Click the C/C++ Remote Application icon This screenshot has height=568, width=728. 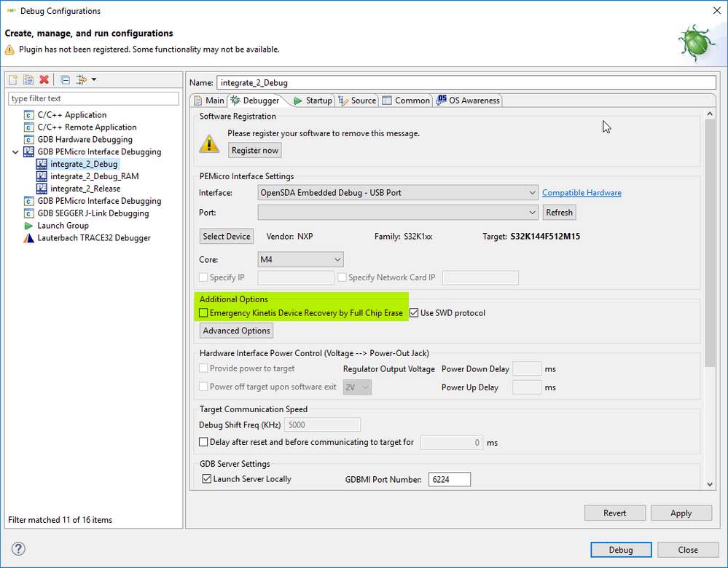[x=29, y=127]
